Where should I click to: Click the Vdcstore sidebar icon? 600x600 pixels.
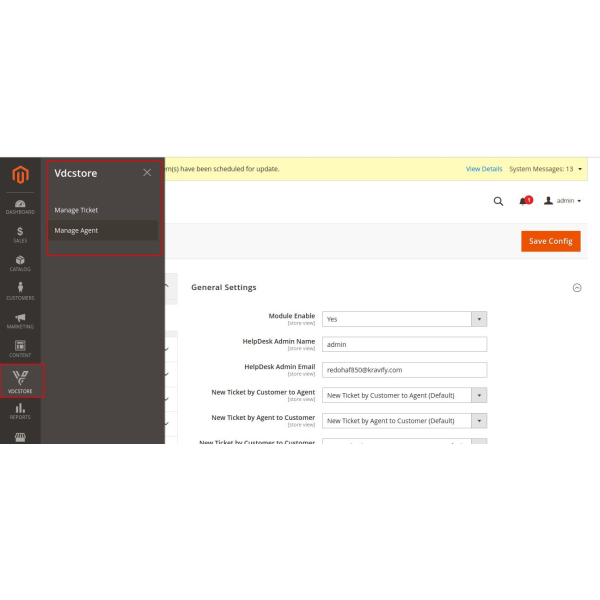click(x=20, y=381)
